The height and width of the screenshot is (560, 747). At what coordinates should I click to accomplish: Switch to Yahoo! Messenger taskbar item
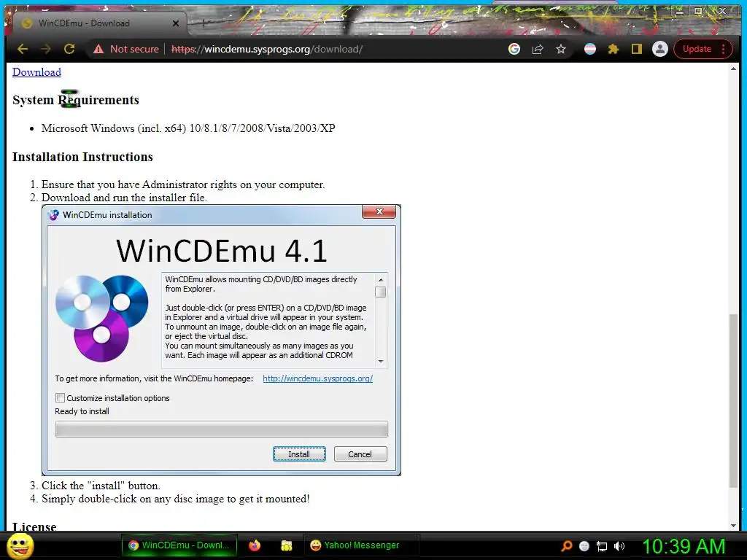[x=361, y=545]
